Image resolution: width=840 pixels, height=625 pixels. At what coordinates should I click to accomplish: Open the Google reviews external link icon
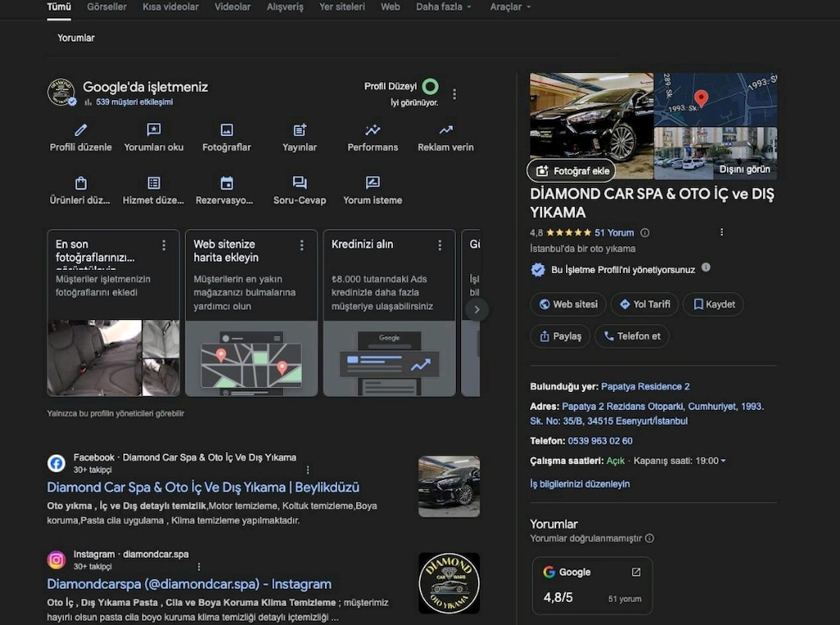point(636,572)
